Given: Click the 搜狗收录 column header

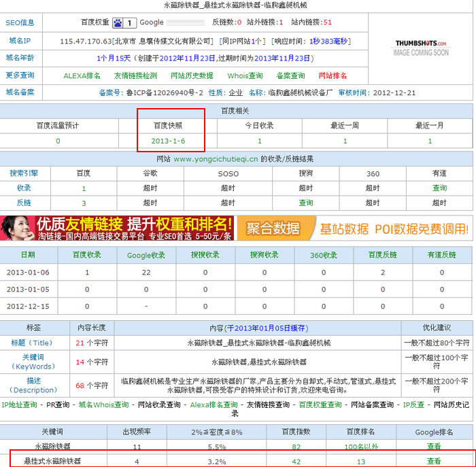Looking at the screenshot, I should pos(265,255).
